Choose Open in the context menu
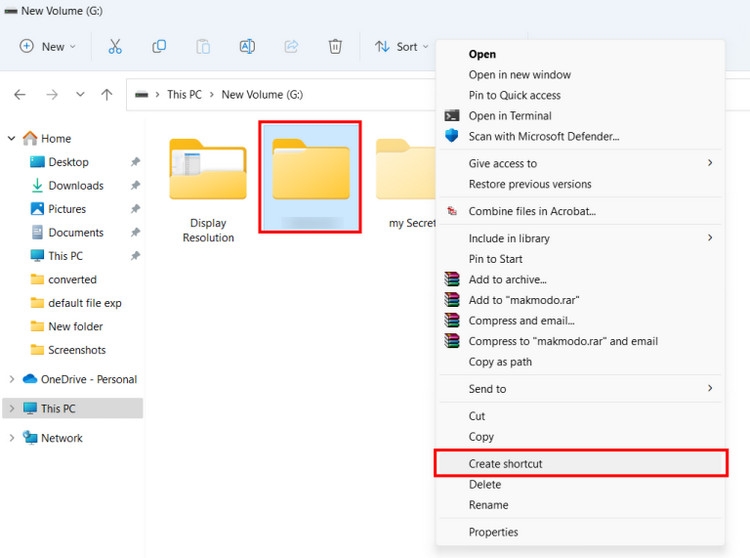The image size is (750, 558). (580, 54)
